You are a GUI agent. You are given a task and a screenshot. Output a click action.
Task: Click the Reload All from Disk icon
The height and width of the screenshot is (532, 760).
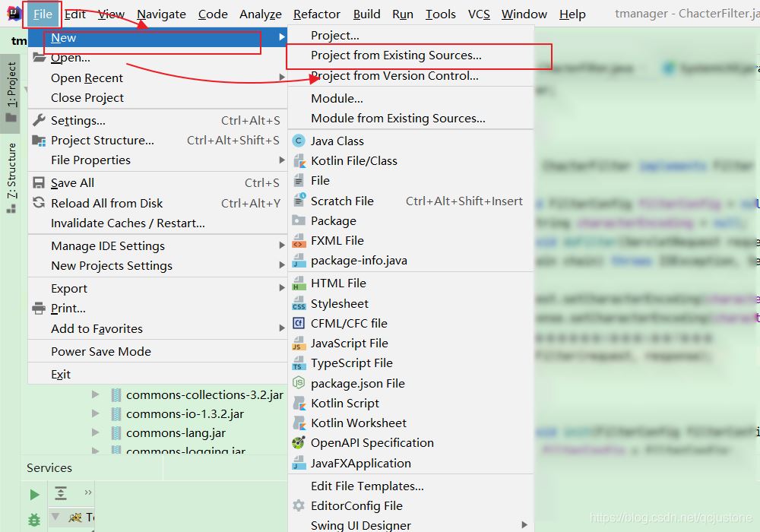coord(39,203)
